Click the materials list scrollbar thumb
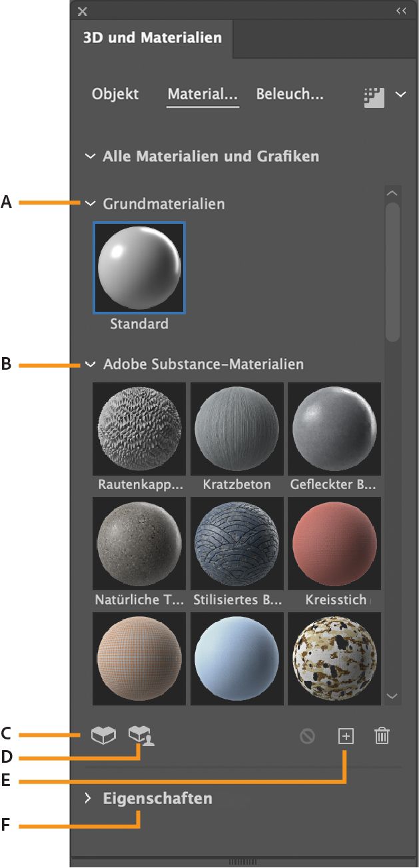This screenshot has width=419, height=868. pos(392,272)
